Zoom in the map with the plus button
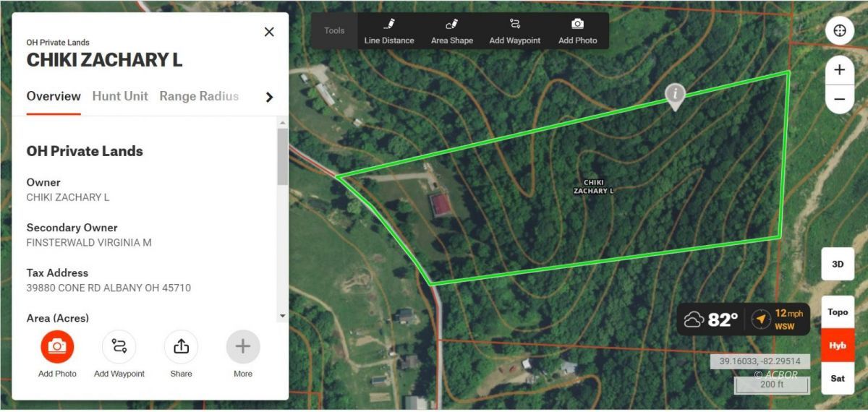 pyautogui.click(x=839, y=70)
